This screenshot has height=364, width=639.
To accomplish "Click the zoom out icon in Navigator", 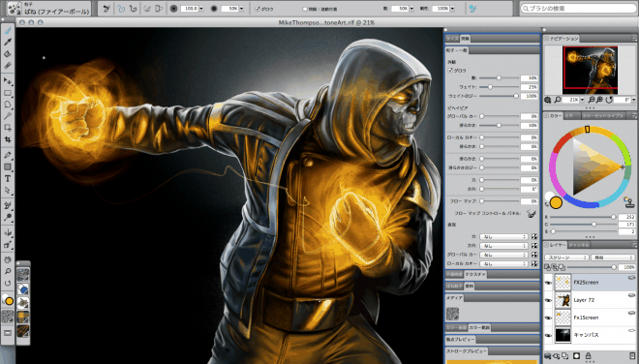I will [x=592, y=100].
